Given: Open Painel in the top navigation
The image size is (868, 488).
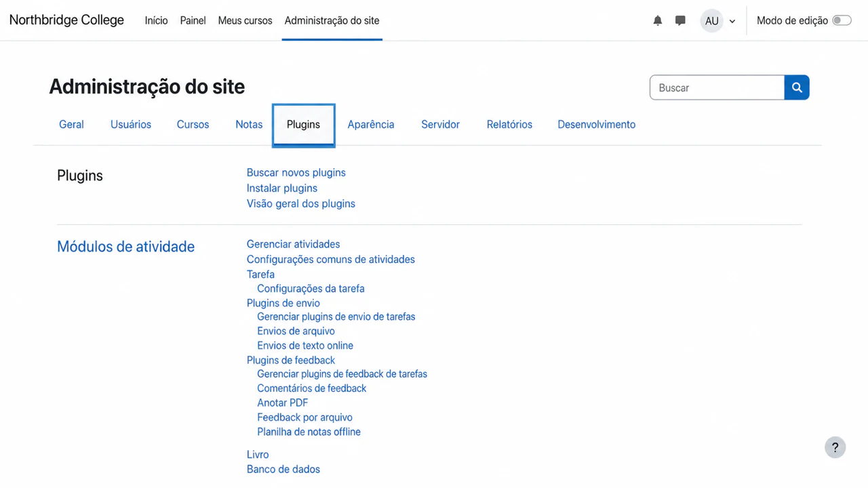Looking at the screenshot, I should (x=193, y=20).
